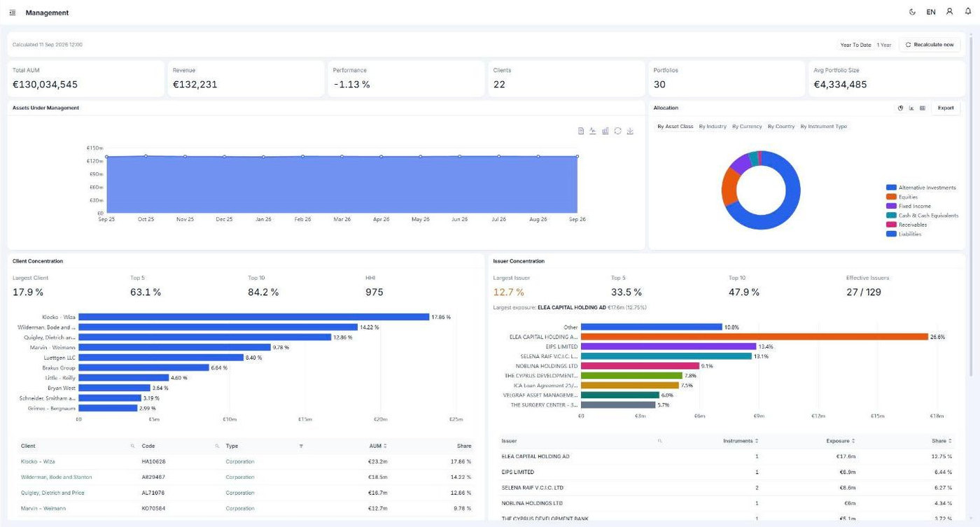Open Quigley, Dietrich and Price link
The height and width of the screenshot is (527, 980).
point(52,493)
